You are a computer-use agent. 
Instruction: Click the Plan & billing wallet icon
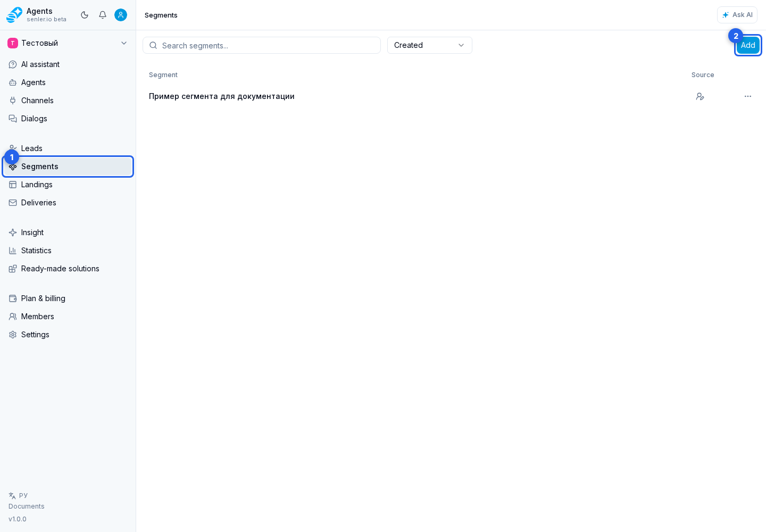point(13,298)
